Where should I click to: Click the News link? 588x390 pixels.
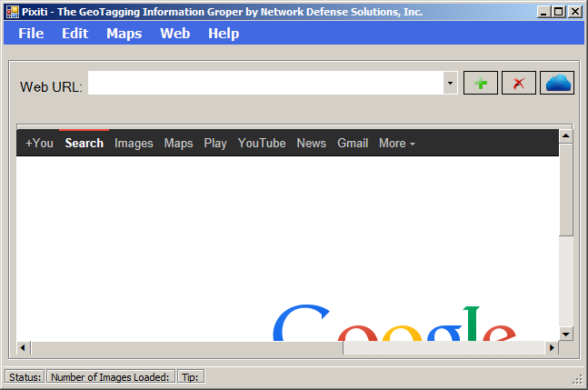point(311,143)
